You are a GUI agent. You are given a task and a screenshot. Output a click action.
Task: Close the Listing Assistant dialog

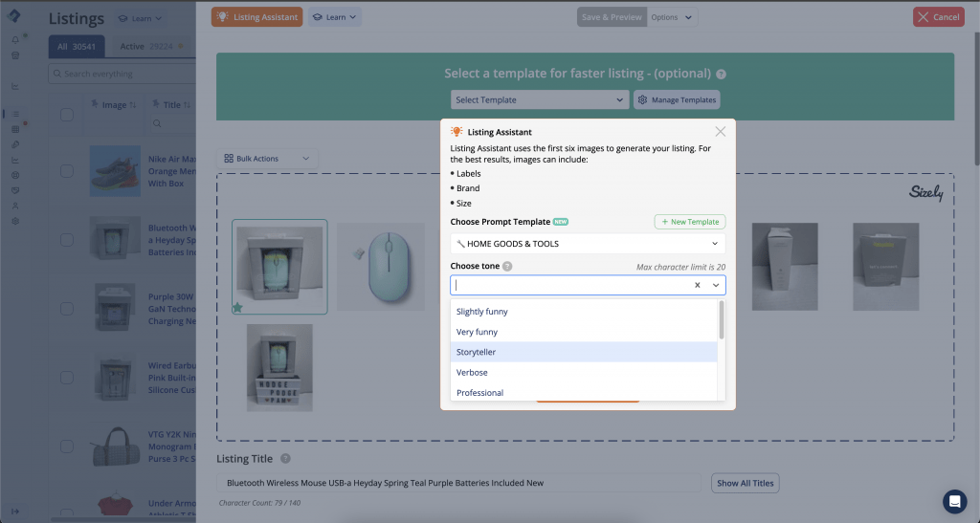click(720, 132)
